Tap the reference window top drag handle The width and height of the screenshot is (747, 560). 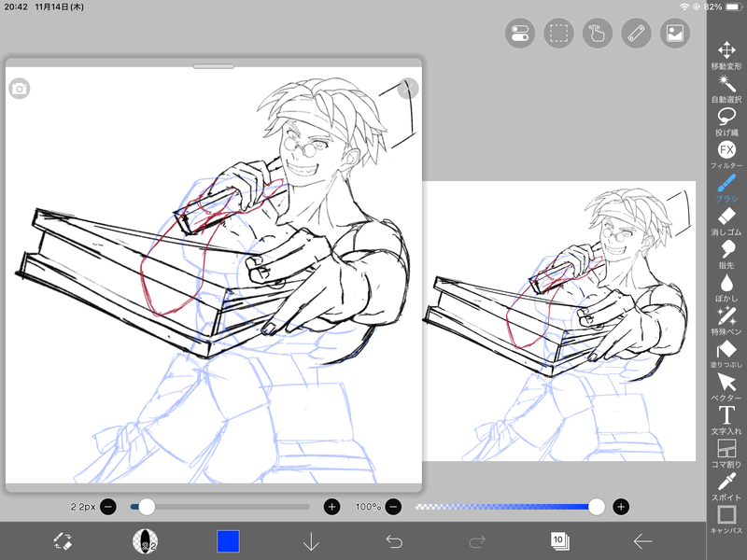[214, 66]
